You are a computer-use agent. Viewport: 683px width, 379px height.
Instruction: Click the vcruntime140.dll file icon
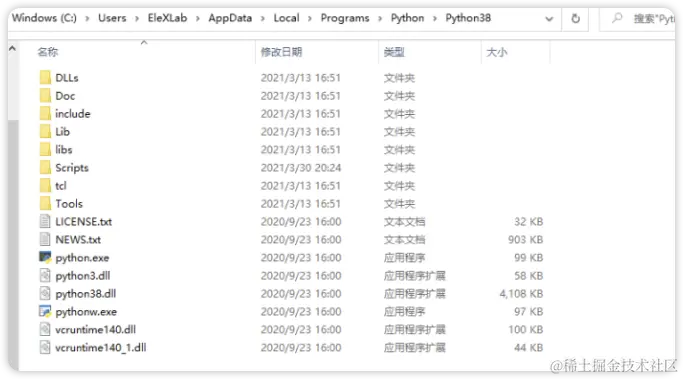45,329
